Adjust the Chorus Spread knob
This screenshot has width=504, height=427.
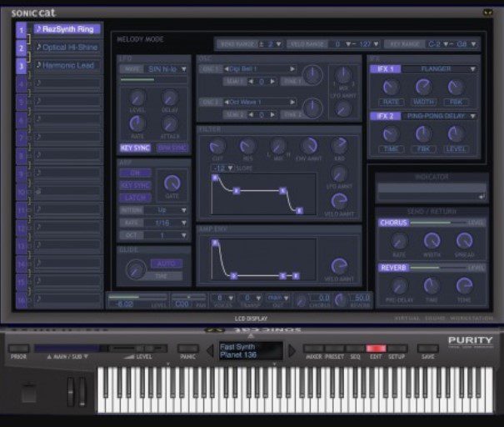465,241
